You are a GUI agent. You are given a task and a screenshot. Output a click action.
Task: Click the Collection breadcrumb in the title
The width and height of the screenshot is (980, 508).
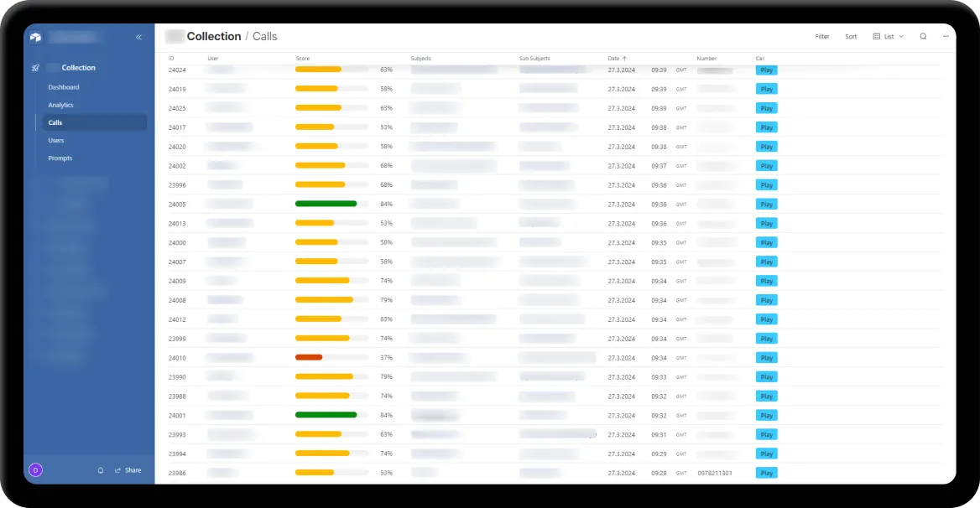tap(214, 36)
